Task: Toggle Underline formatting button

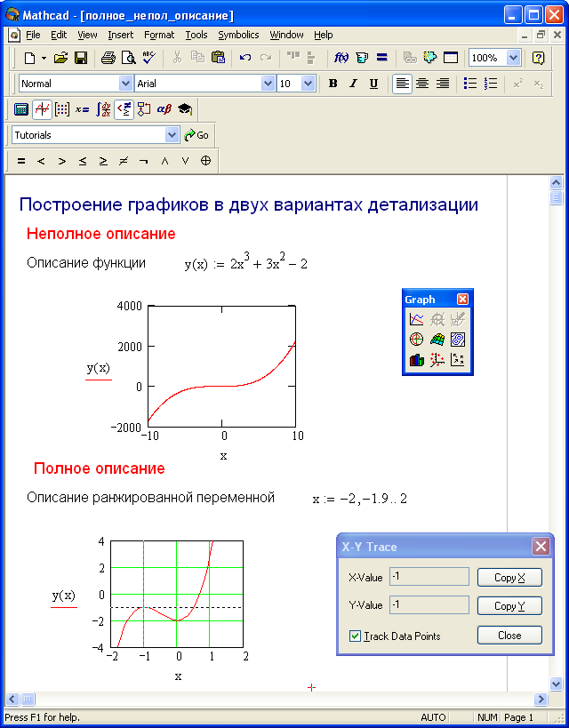Action: click(373, 84)
